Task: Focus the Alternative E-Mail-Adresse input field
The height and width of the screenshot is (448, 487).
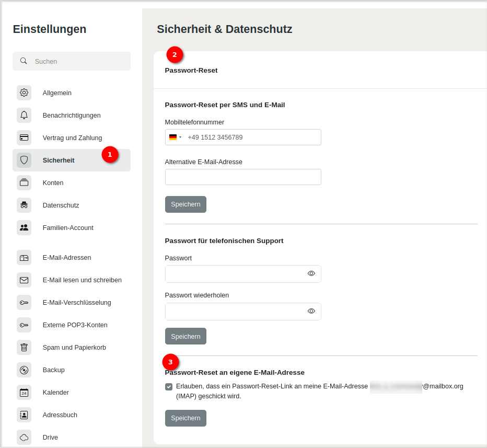Action: 243,177
